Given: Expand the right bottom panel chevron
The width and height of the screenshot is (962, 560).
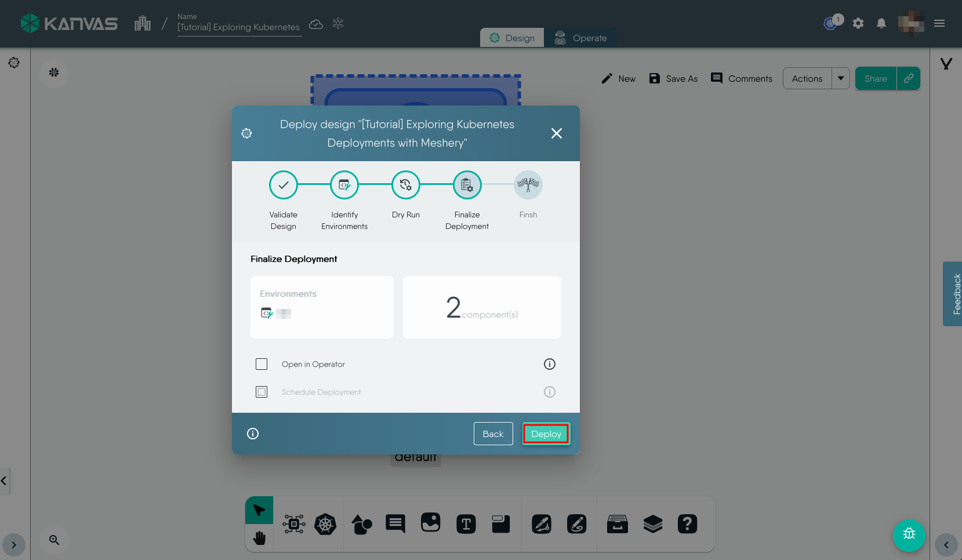Looking at the screenshot, I should click(946, 545).
